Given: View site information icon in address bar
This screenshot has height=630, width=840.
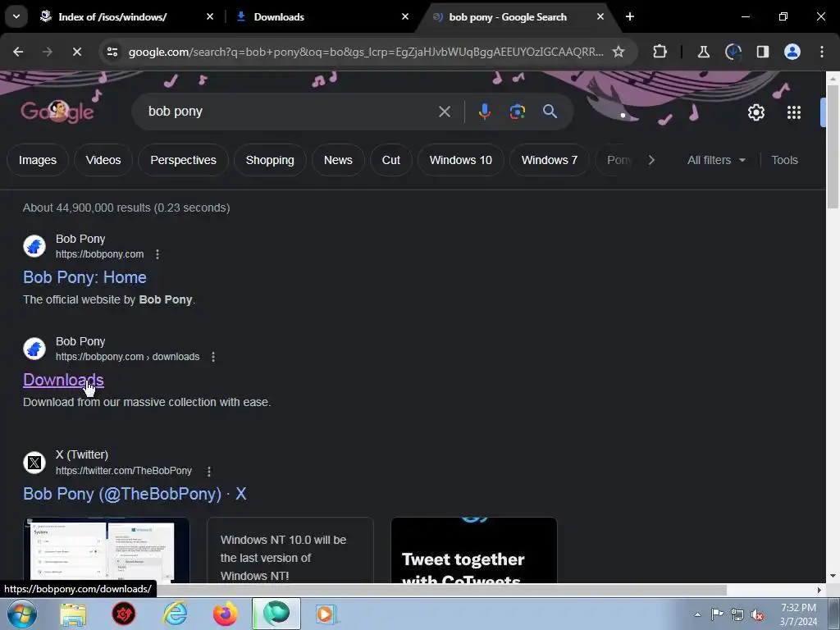Looking at the screenshot, I should pyautogui.click(x=112, y=52).
